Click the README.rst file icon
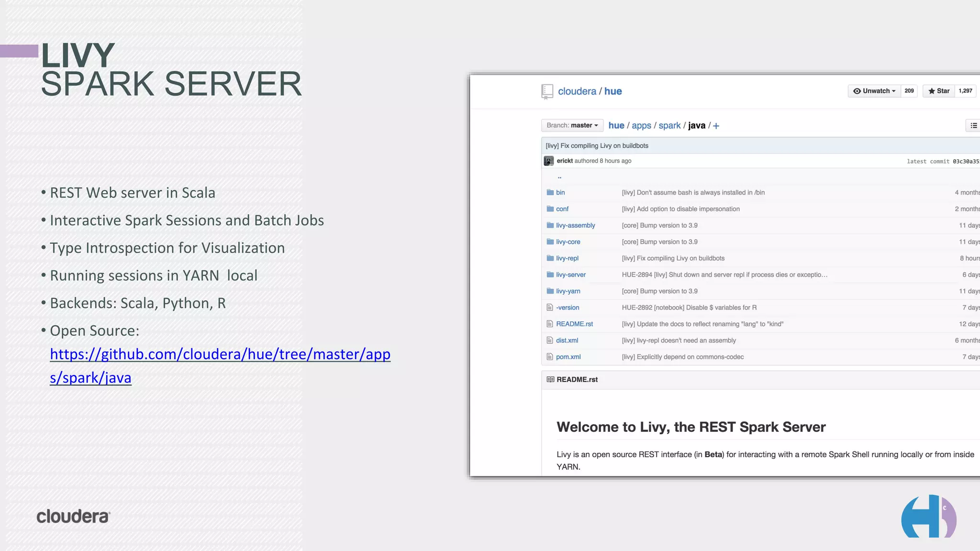Image resolution: width=980 pixels, height=551 pixels. click(550, 324)
